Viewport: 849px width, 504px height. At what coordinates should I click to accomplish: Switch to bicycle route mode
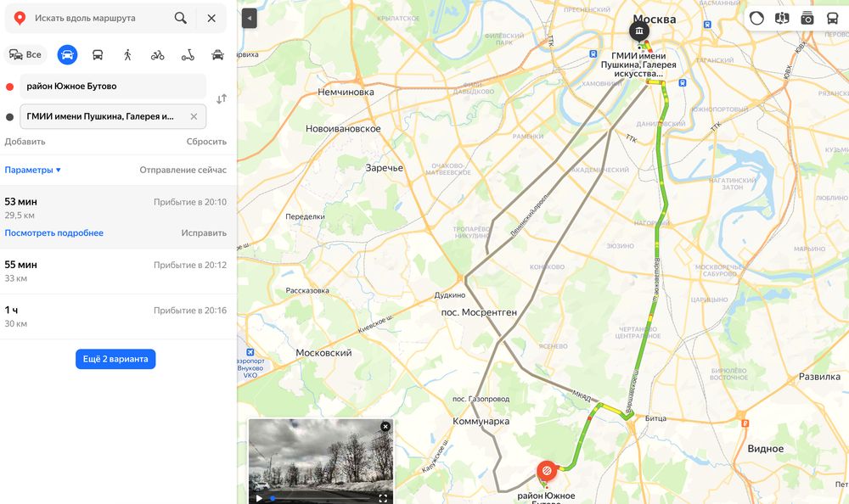[x=158, y=54]
